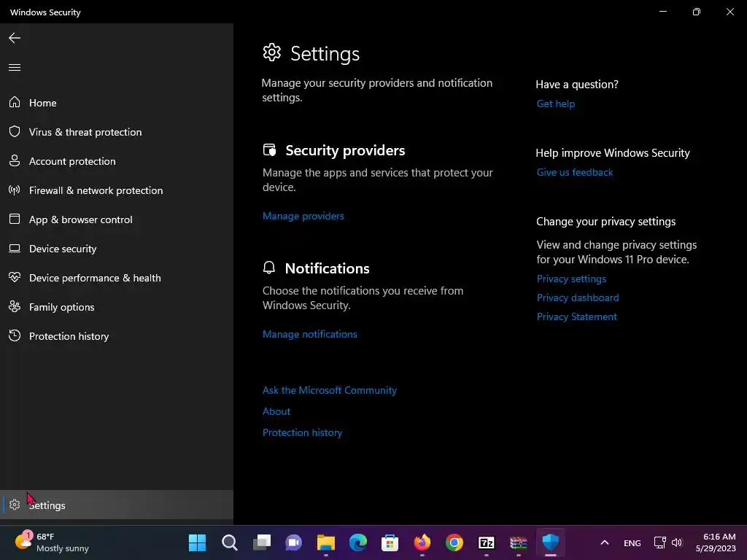Open Device security section
The image size is (747, 560).
pyautogui.click(x=117, y=249)
